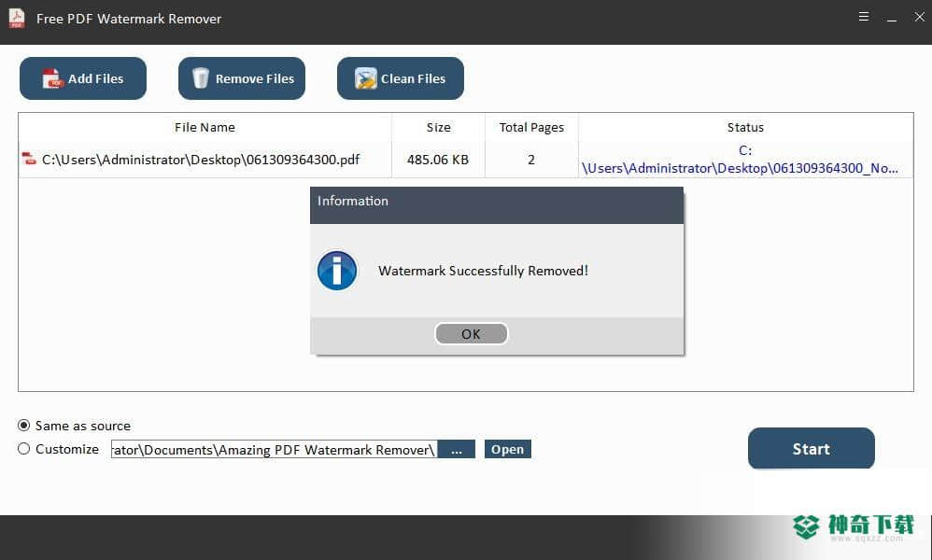The image size is (932, 560).
Task: Open the output file path link in Status
Action: coord(740,160)
